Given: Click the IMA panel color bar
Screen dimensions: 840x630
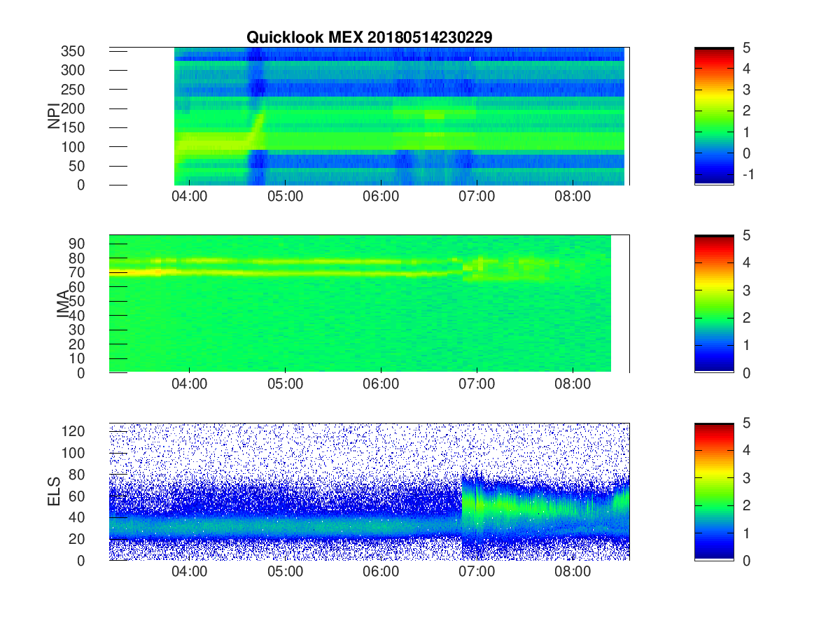Looking at the screenshot, I should pyautogui.click(x=714, y=304).
